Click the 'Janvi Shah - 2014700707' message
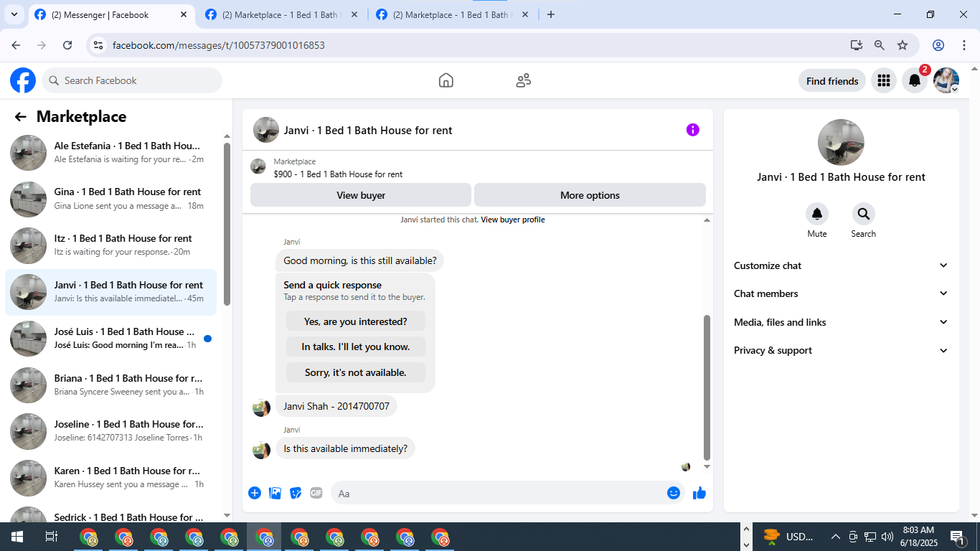The image size is (980, 551). pos(336,406)
